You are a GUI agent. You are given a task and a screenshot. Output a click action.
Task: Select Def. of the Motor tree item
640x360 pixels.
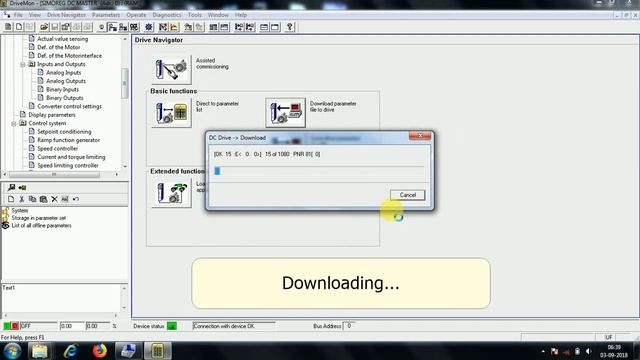[x=59, y=47]
